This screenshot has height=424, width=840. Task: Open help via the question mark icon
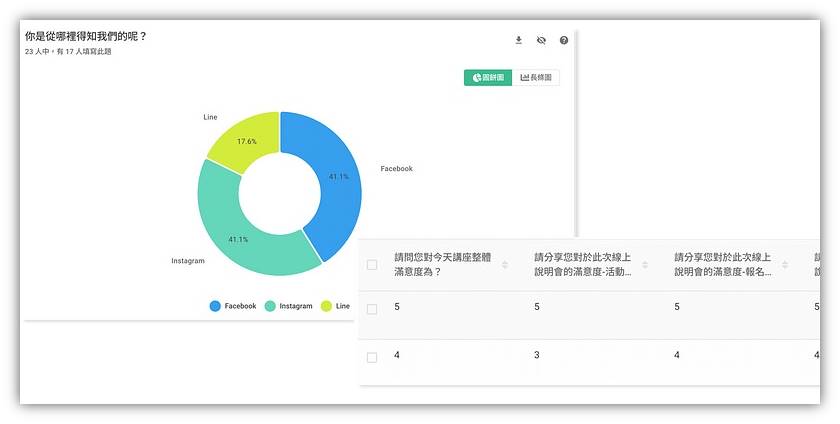564,40
